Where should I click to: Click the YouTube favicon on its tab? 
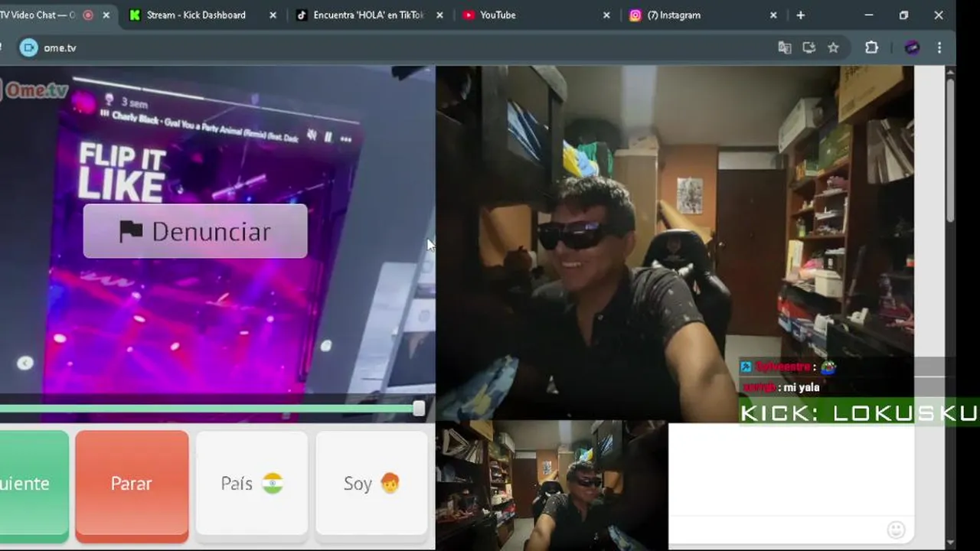coord(469,15)
